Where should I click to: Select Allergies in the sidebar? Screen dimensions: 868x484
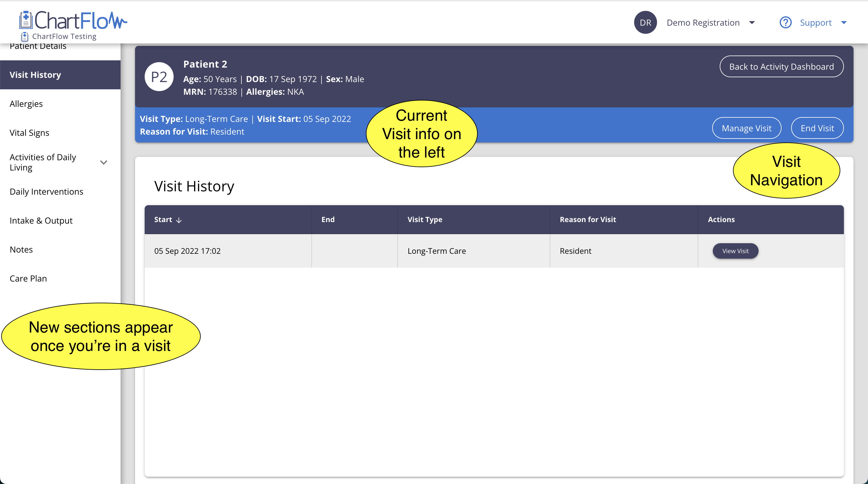tap(26, 104)
